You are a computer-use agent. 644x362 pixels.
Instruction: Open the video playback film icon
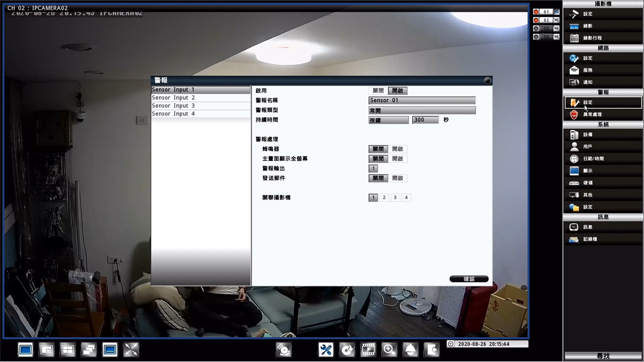(x=368, y=350)
